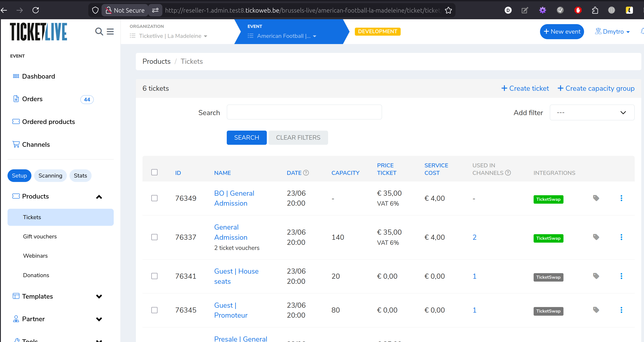Image resolution: width=644 pixels, height=342 pixels.
Task: Bookmark page with the star icon
Action: click(x=448, y=10)
